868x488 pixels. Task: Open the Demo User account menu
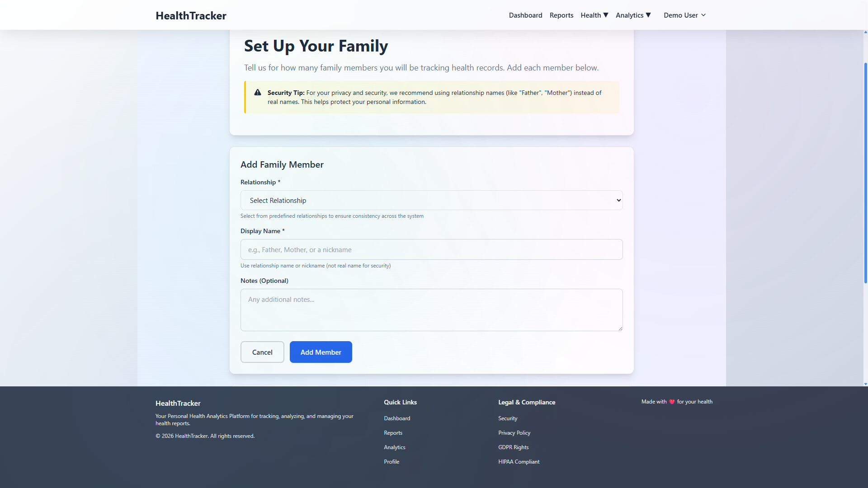pyautogui.click(x=684, y=15)
